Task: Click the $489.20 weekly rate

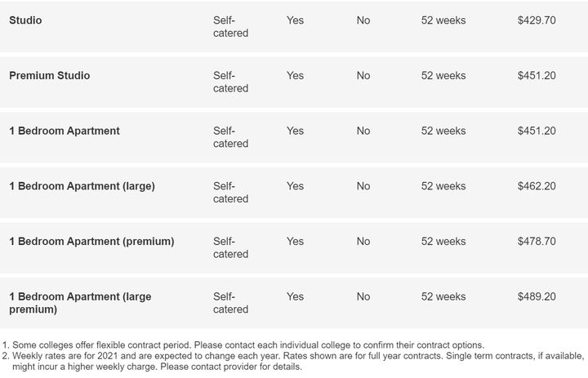Action: [537, 296]
